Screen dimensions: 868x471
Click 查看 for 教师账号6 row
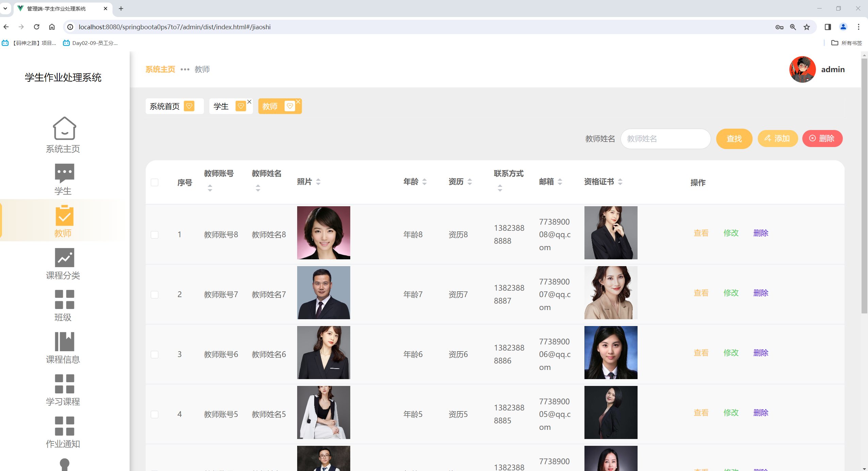(x=701, y=353)
